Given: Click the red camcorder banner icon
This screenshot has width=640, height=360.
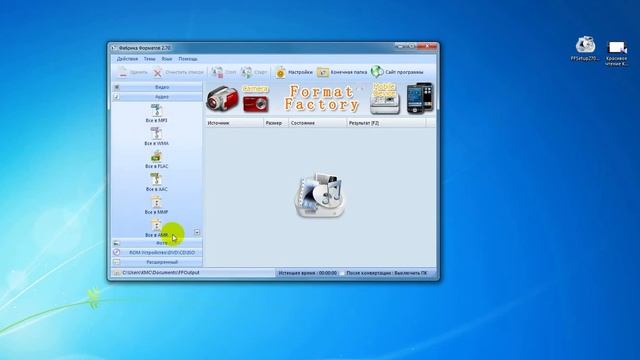Looking at the screenshot, I should pyautogui.click(x=222, y=98).
